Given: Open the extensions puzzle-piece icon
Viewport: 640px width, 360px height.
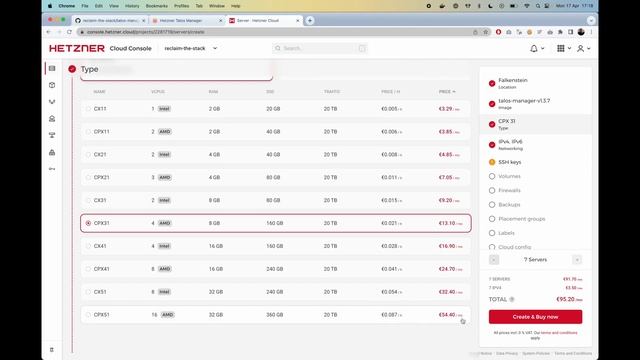Looking at the screenshot, I should coord(560,32).
